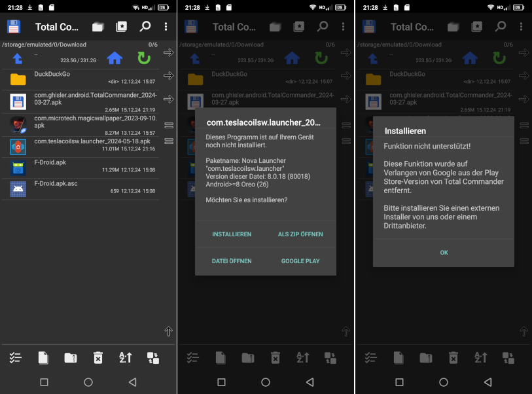
Task: Select F-Droid.apk file name, left screen
Action: tap(50, 162)
